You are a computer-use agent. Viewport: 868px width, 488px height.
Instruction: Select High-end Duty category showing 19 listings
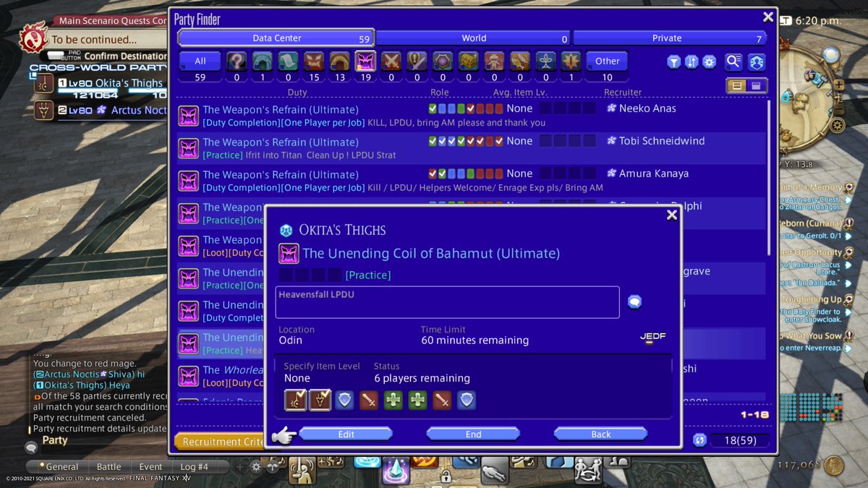pyautogui.click(x=365, y=61)
